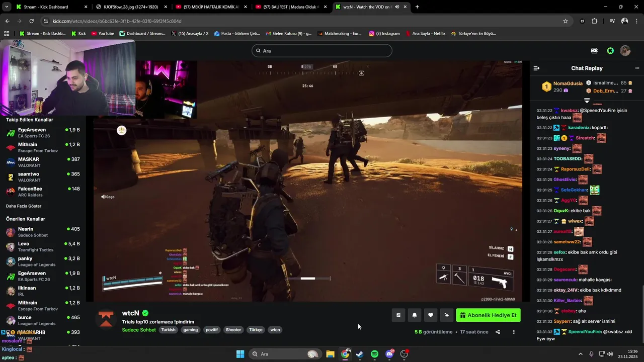
Task: Follow the channel with heart button
Action: pos(431,315)
